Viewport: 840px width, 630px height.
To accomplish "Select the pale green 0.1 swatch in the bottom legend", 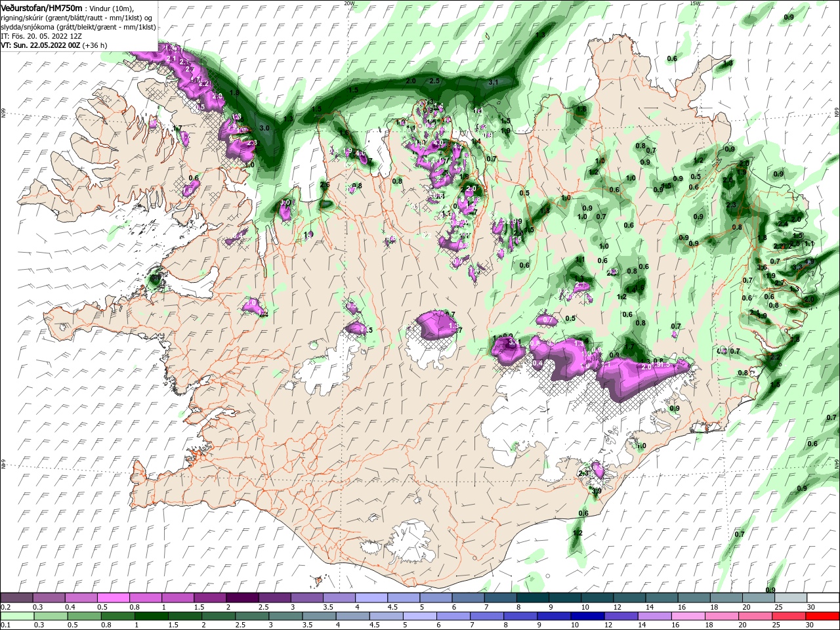I will [x=17, y=616].
